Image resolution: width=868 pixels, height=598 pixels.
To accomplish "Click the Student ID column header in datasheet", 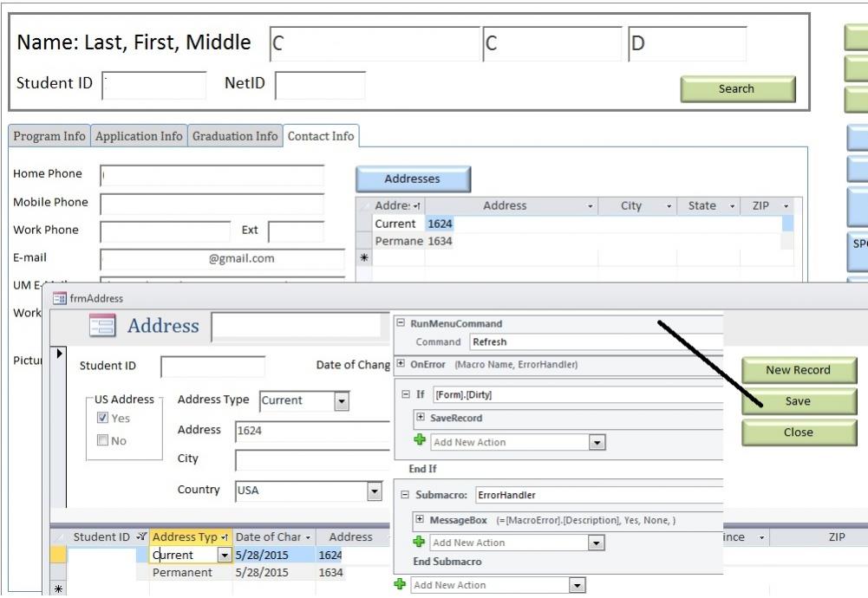I will tap(101, 537).
